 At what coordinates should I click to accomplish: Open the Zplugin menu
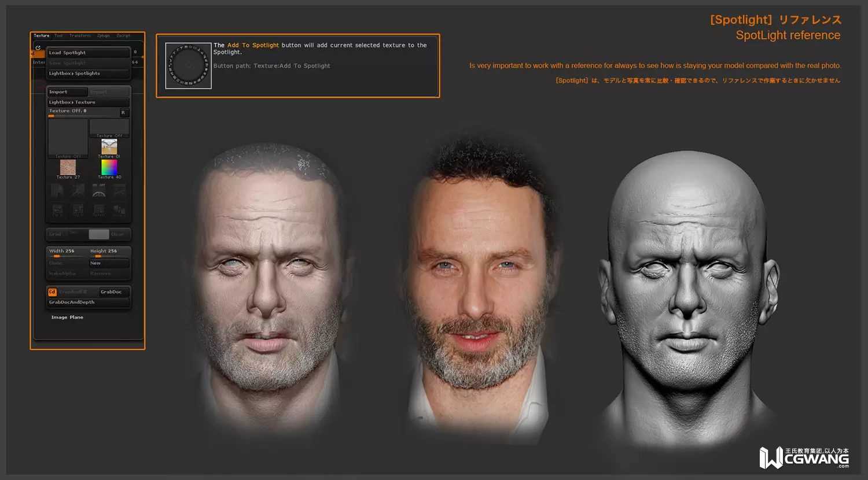click(103, 36)
